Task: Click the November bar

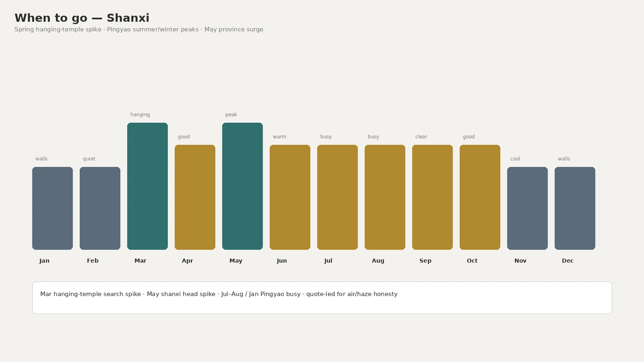Action: point(527,208)
